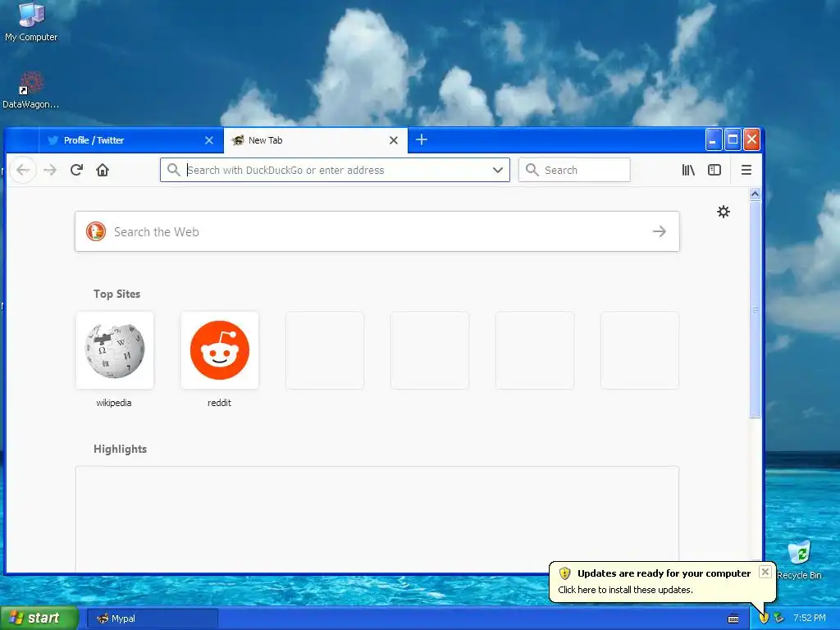Click the DuckDuckGo logo in search box

click(96, 231)
